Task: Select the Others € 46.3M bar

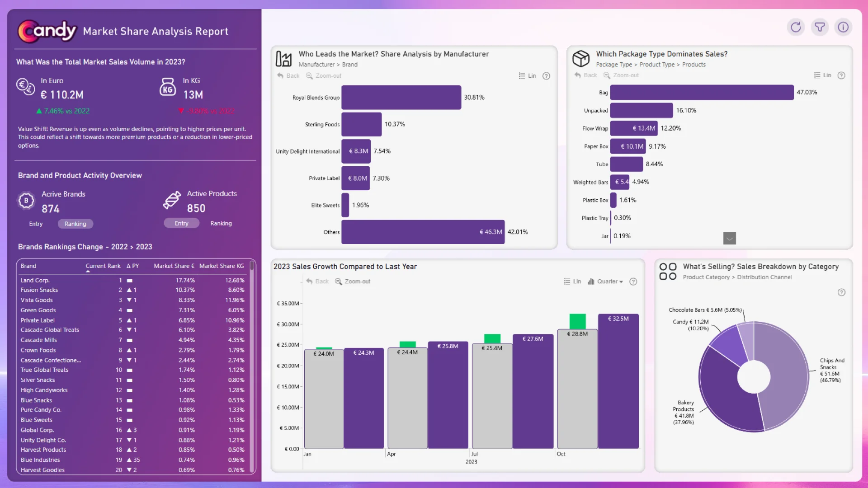Action: click(423, 232)
